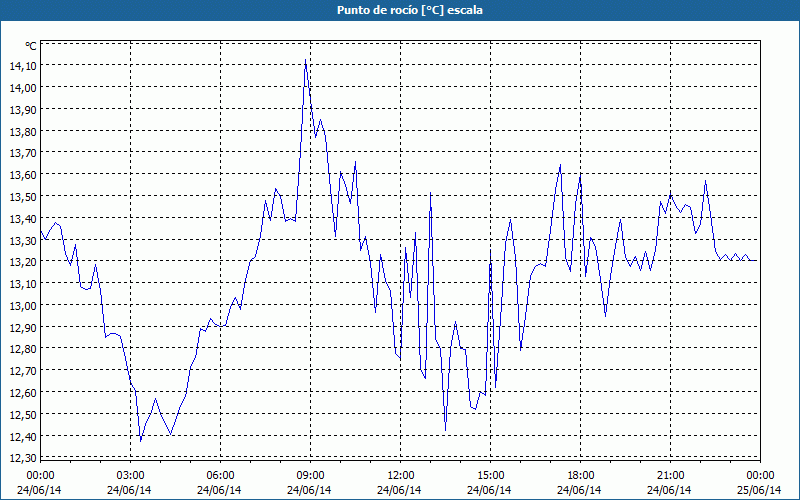This screenshot has height=500, width=800.
Task: Select the 14,10 y-axis value
Action: pos(23,66)
